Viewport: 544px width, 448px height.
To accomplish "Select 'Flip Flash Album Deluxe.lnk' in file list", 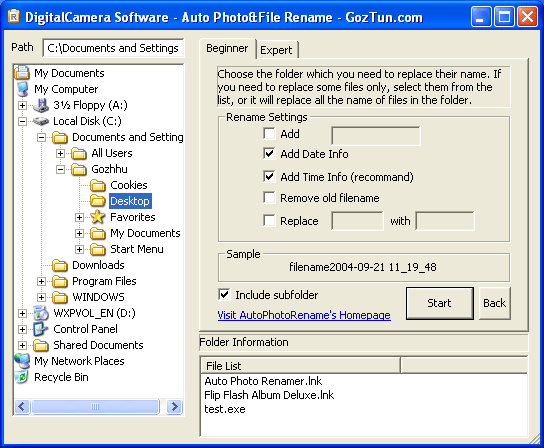I will [x=269, y=395].
